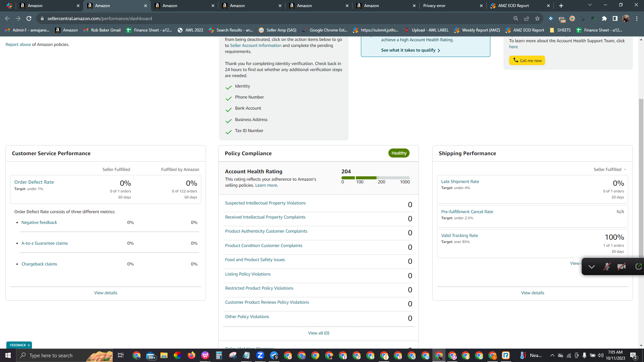This screenshot has height=362, width=644.
Task: Collapse the floating meeting toolbar with its chevron
Action: (x=592, y=267)
